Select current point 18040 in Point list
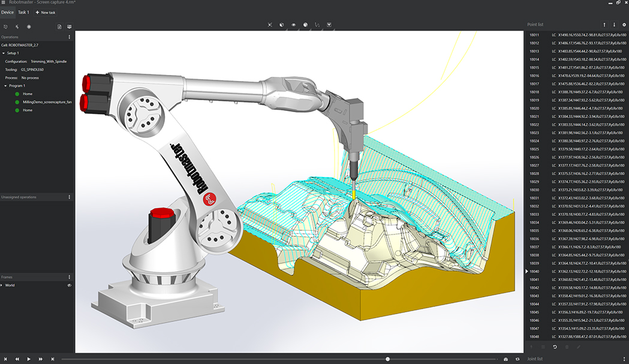This screenshot has height=364, width=629. pos(577,271)
